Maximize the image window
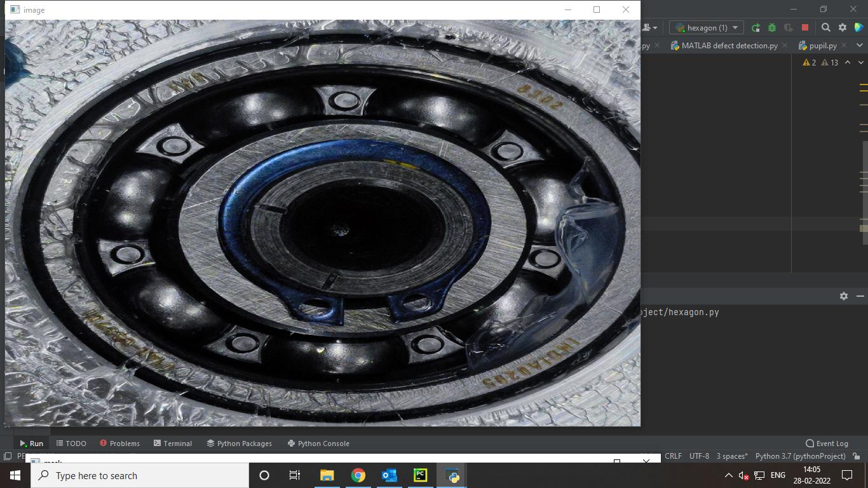 point(597,10)
